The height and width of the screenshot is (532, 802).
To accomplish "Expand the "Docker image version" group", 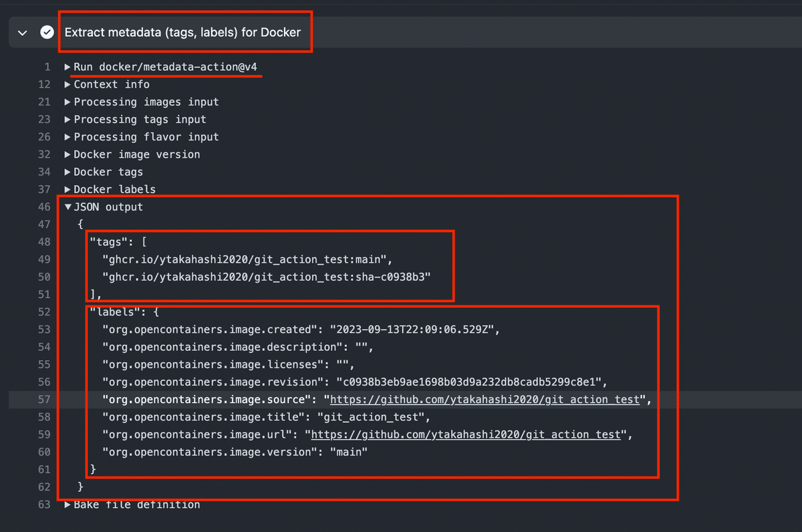I will [x=69, y=154].
